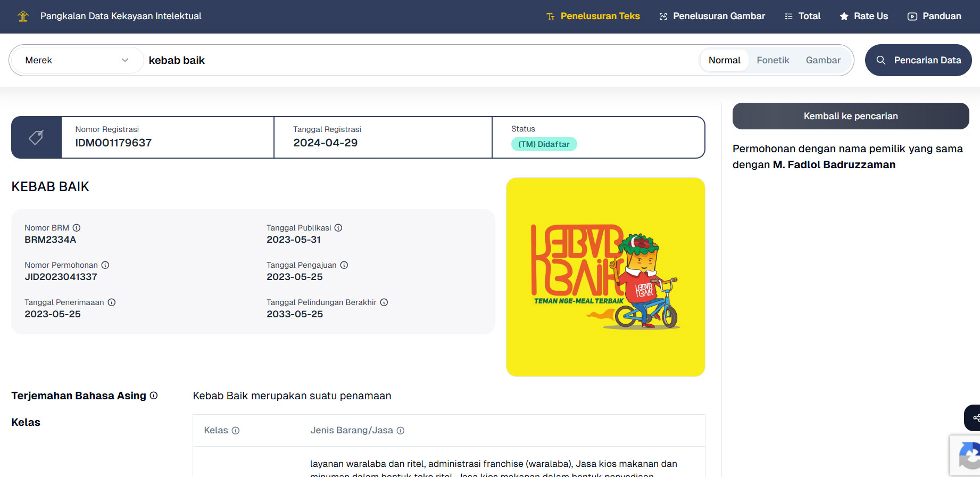This screenshot has width=980, height=477.
Task: Click the reCAPTCHA badge
Action: [965, 456]
